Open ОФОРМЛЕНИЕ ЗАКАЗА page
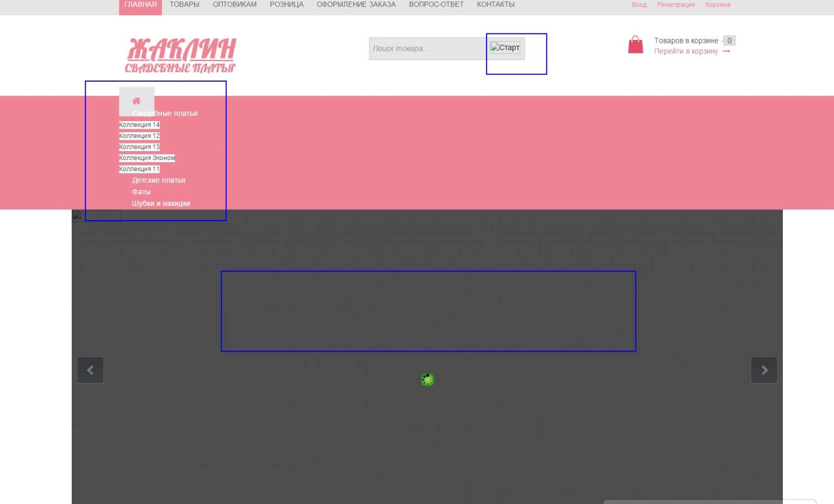 coord(356,5)
